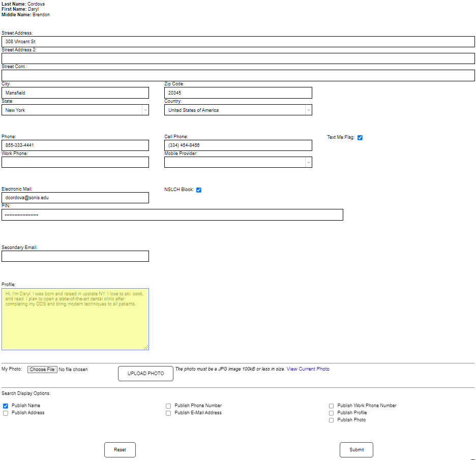The width and height of the screenshot is (476, 460).
Task: Check the Publish Phone Number box
Action: (168, 406)
